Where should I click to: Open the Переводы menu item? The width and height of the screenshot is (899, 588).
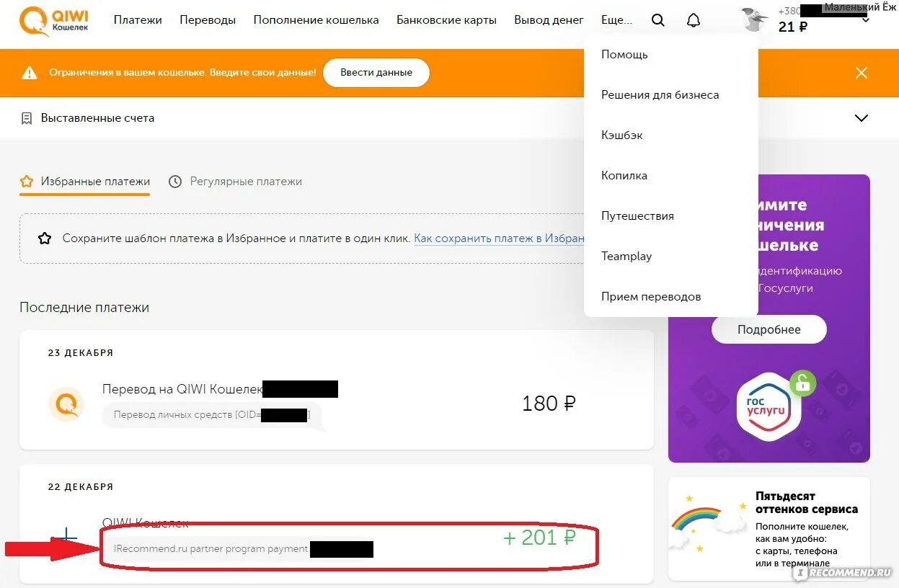[208, 20]
